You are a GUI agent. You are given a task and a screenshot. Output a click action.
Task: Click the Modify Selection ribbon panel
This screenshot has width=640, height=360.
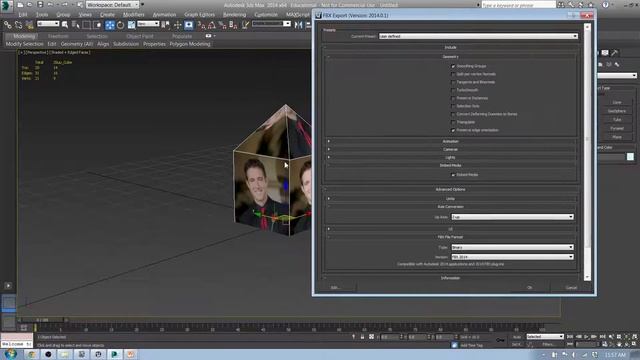pyautogui.click(x=24, y=44)
